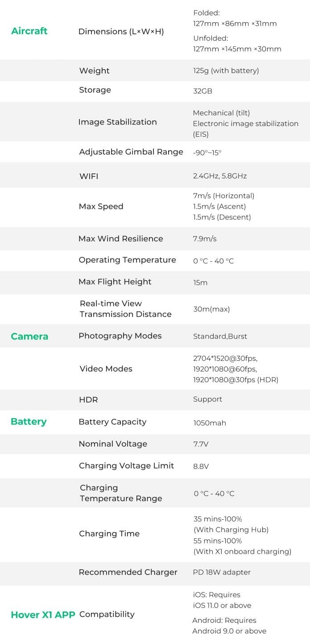This screenshot has height=644, width=310.
Task: Click the PD 18W adapter value
Action: [222, 572]
